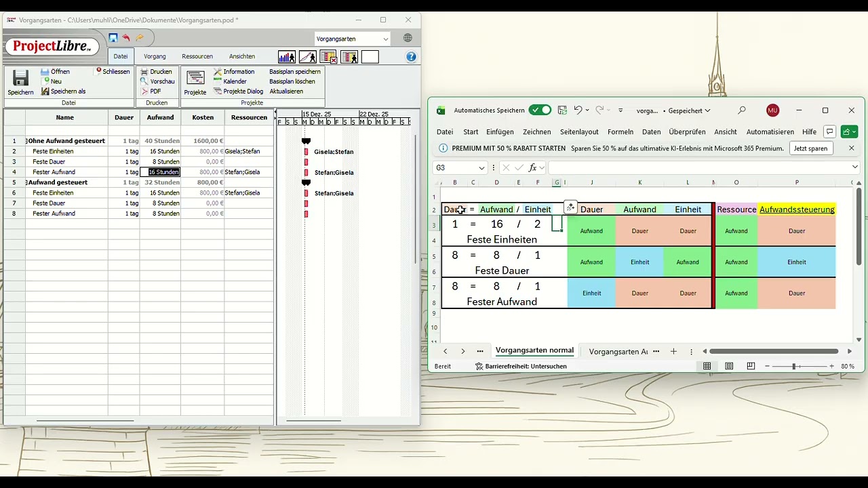Image resolution: width=868 pixels, height=488 pixels.
Task: Click the histogram view icon in ProjectLibre
Action: (287, 57)
